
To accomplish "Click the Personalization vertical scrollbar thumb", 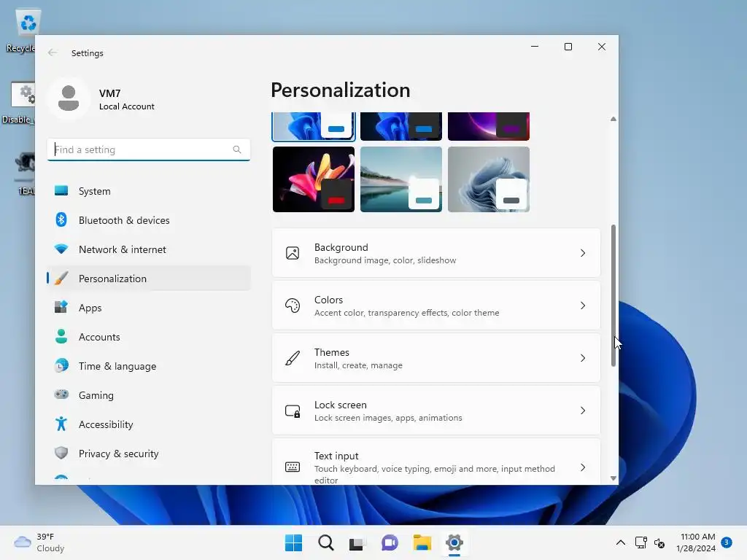I will pyautogui.click(x=613, y=295).
